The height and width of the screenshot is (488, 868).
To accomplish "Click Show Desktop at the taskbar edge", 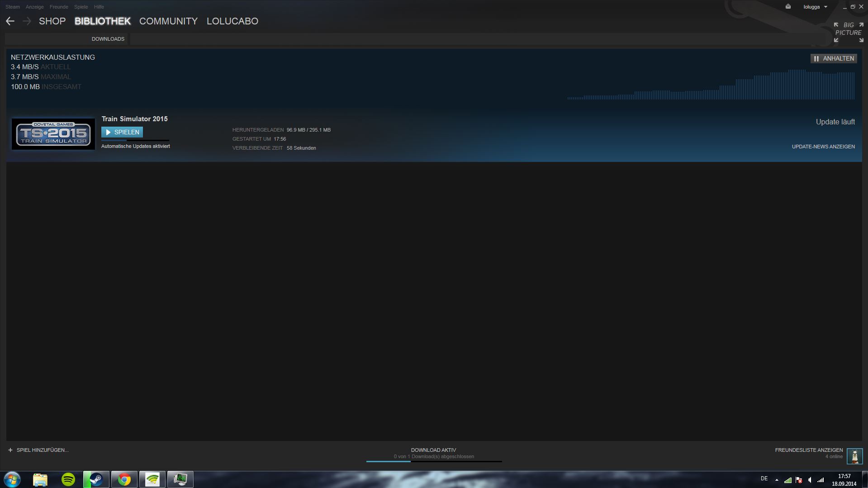I will point(865,479).
